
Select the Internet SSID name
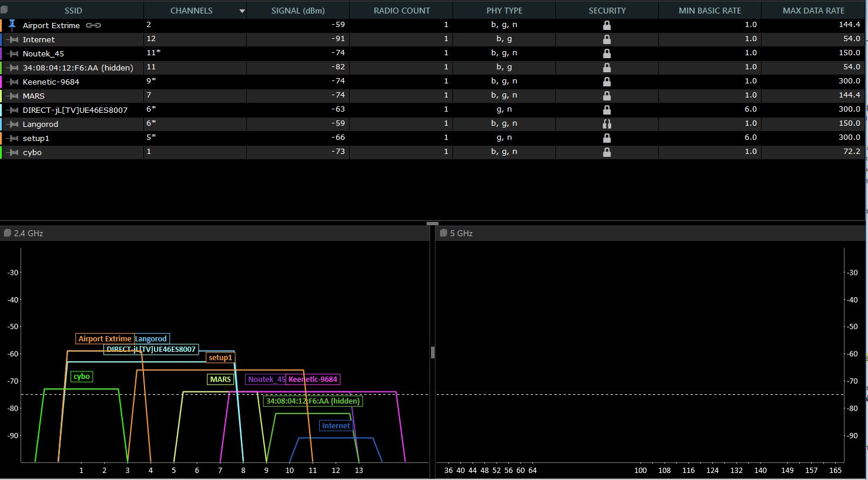coord(39,39)
